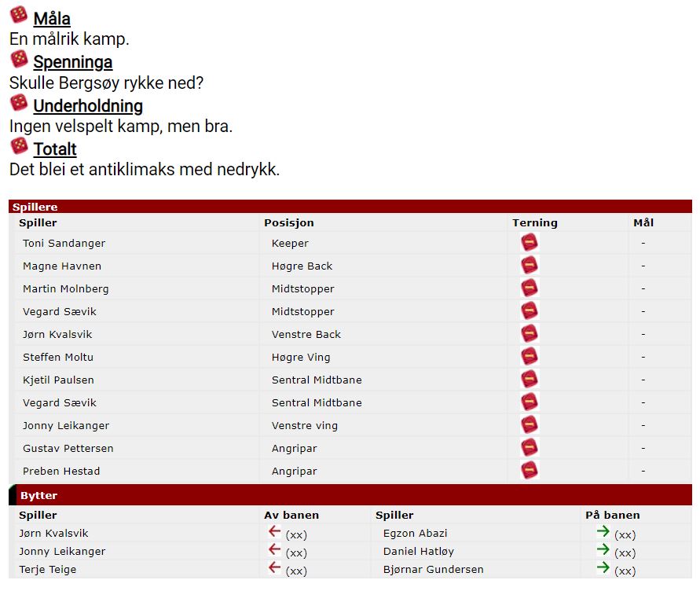Screen dimensions: 700x591
Task: Open the Måla heading link
Action: 52,18
